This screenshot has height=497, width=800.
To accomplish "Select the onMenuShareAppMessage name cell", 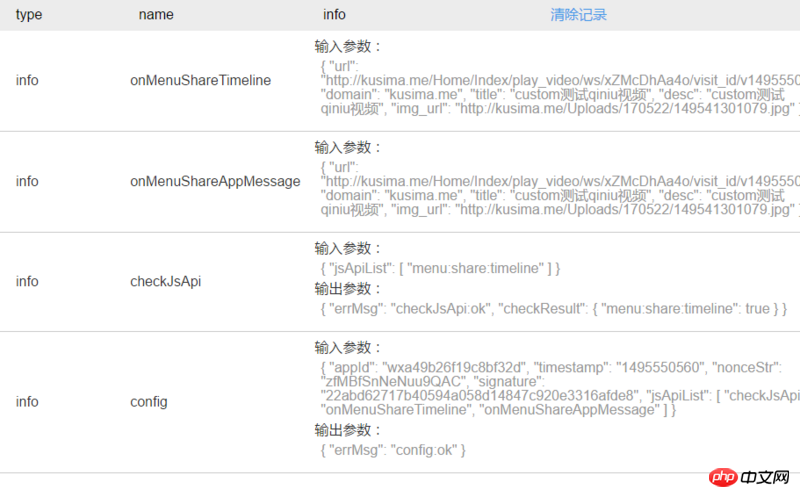I will point(215,181).
